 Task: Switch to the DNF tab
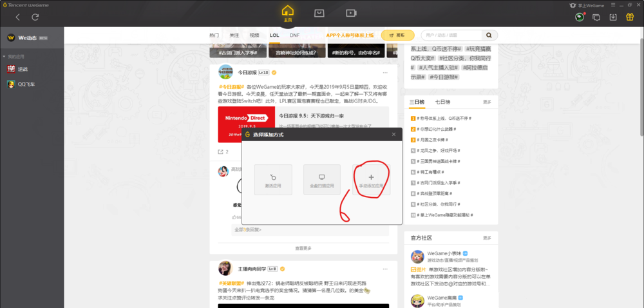[294, 35]
